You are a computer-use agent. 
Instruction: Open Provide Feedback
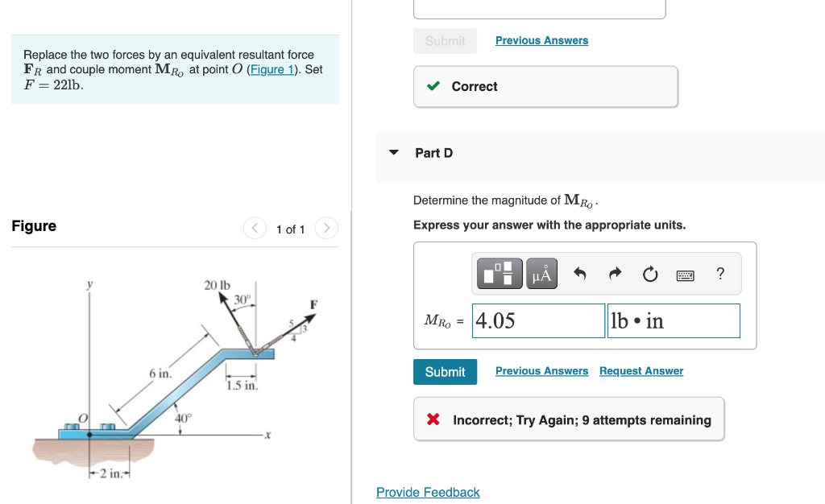coord(428,492)
